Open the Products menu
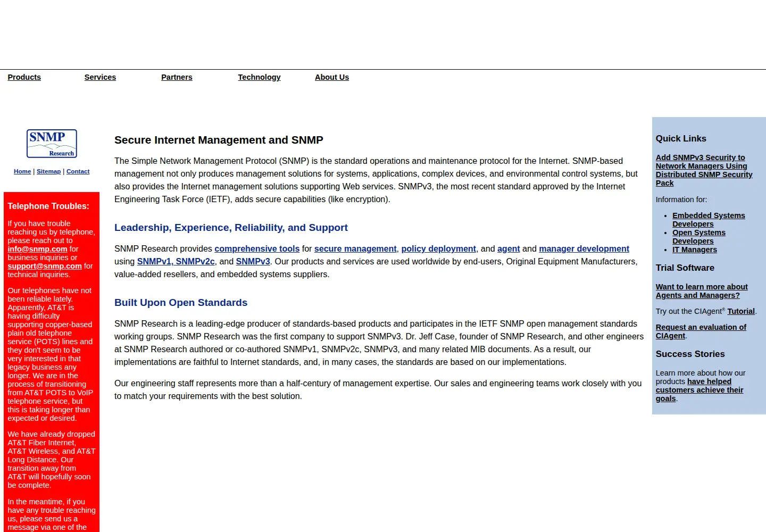 coord(24,77)
